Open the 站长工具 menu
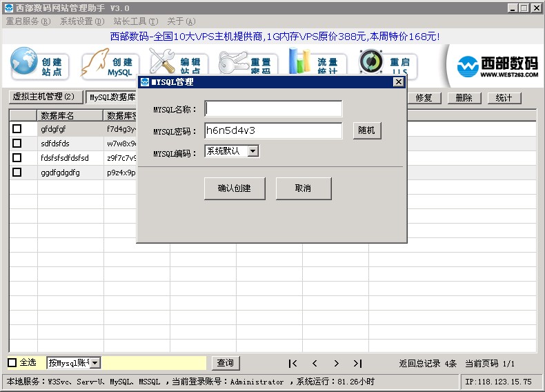This screenshot has width=545, height=392. [x=135, y=21]
